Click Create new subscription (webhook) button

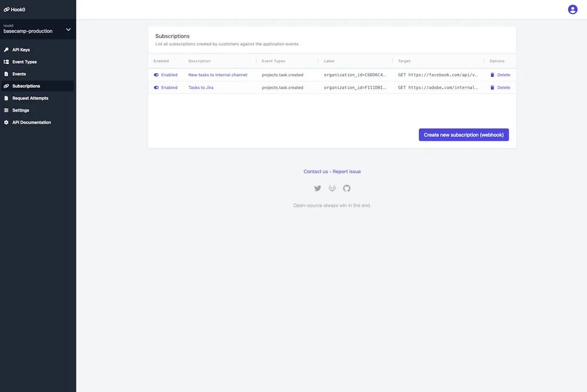click(x=463, y=135)
